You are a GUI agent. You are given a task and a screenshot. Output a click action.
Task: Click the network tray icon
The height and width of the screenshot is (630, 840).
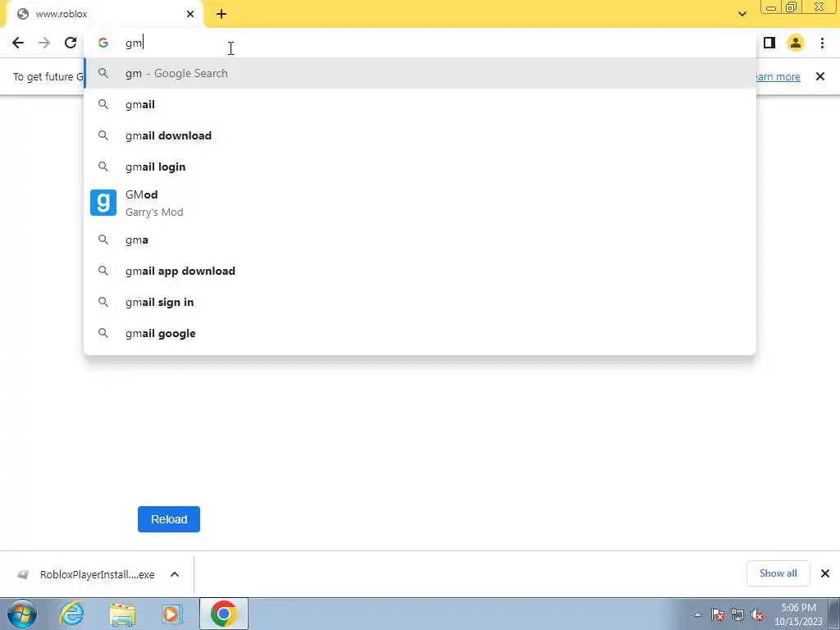tap(737, 614)
